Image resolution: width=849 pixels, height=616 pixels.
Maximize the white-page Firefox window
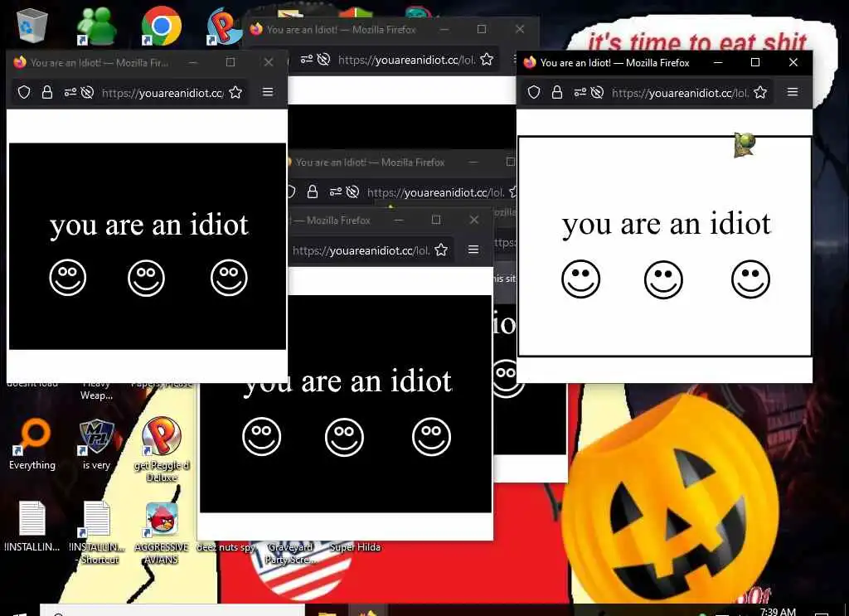tap(755, 62)
